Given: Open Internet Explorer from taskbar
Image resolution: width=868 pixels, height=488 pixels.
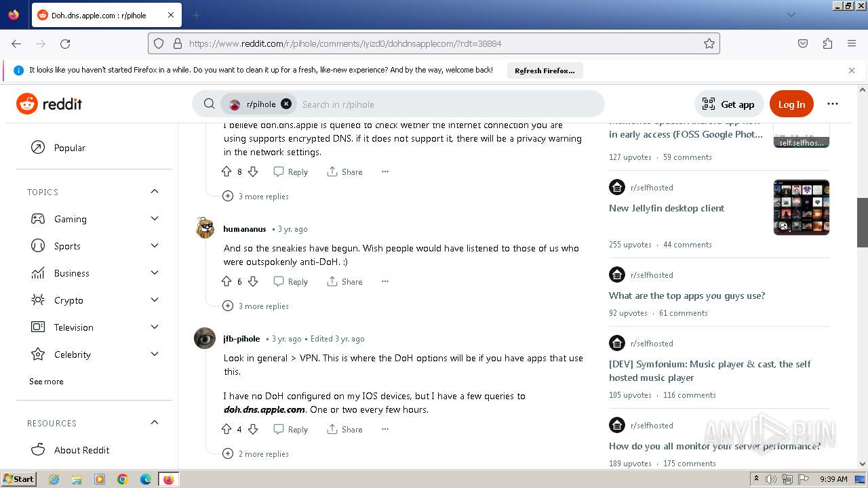Looking at the screenshot, I should (54, 479).
